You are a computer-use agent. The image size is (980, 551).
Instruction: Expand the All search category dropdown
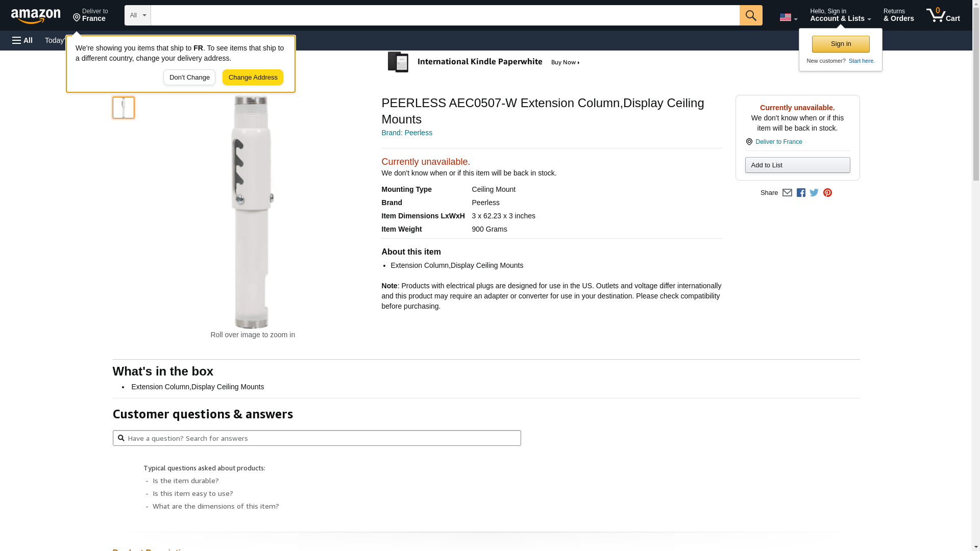pyautogui.click(x=137, y=15)
